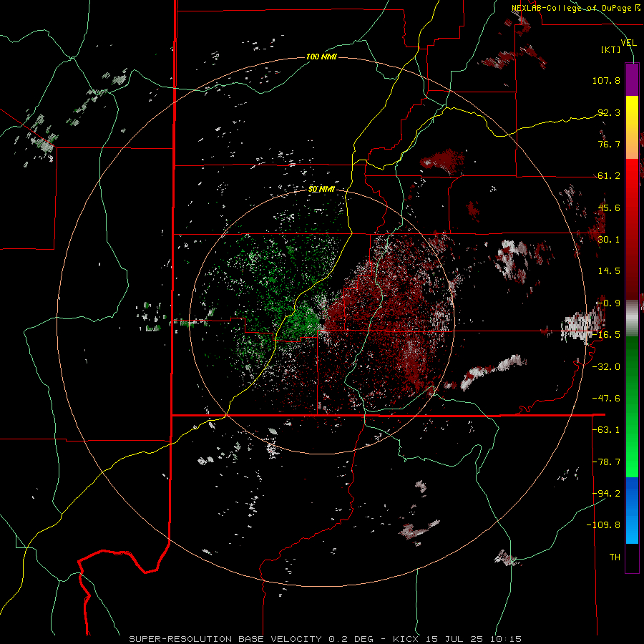The image size is (644, 644).
Task: Select the 30.1 scale value
Action: point(609,240)
